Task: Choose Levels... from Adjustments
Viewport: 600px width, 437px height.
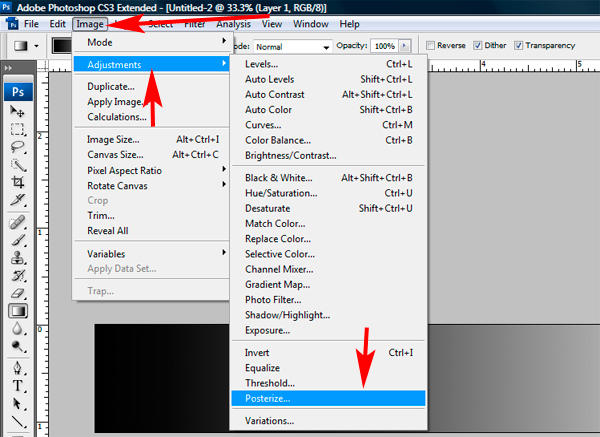Action: click(328, 64)
